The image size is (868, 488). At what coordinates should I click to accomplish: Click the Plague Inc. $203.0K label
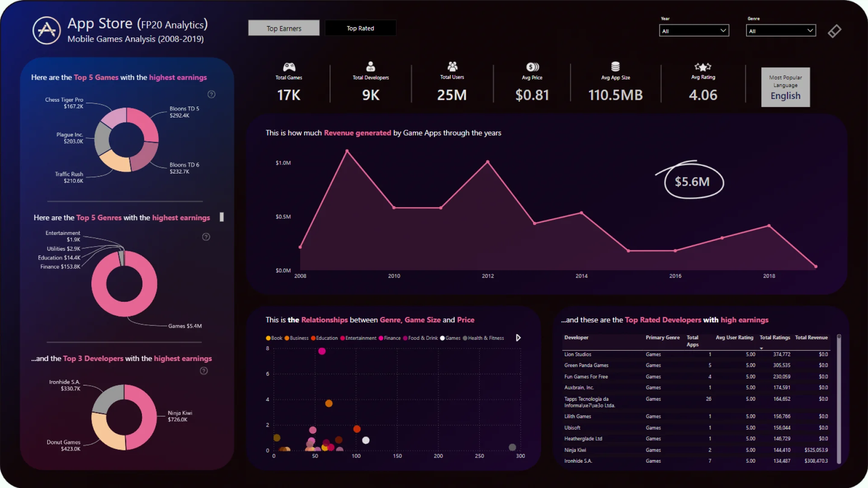tap(70, 138)
